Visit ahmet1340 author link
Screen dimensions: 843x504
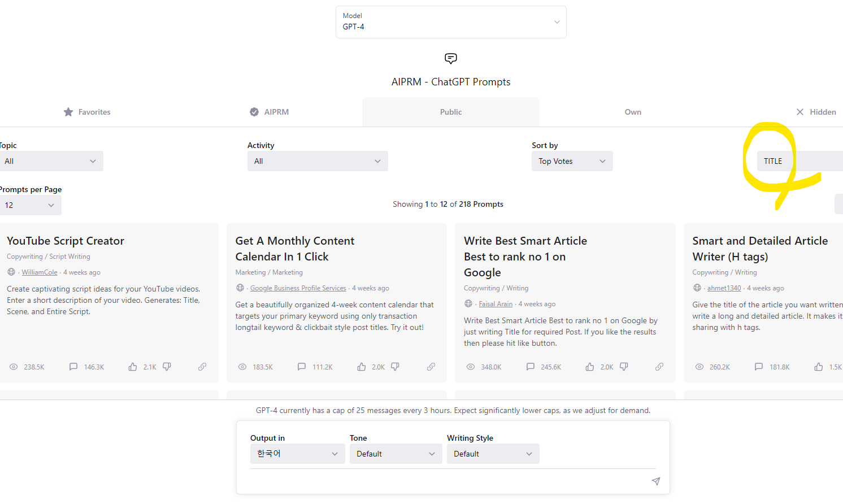tap(724, 288)
